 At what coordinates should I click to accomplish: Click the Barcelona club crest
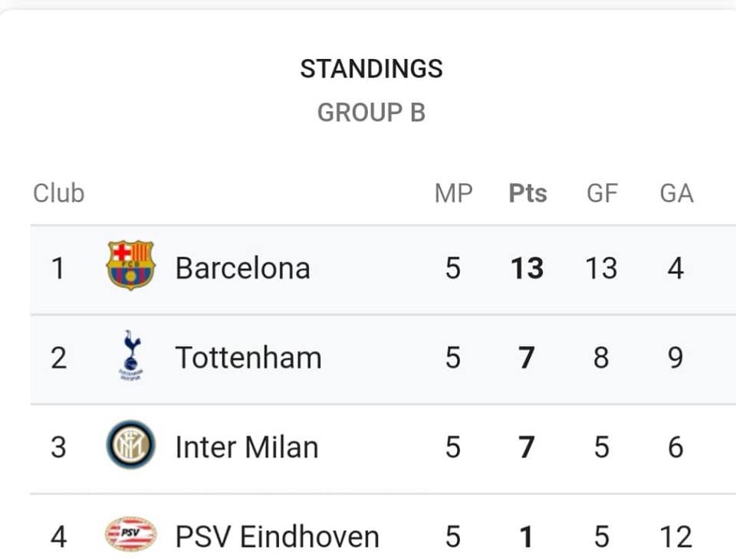click(x=130, y=265)
